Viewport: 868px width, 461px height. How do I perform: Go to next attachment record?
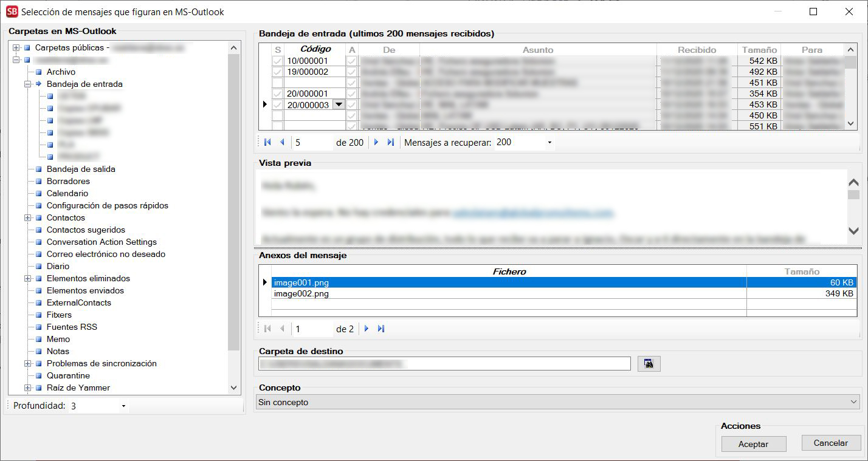pyautogui.click(x=367, y=329)
